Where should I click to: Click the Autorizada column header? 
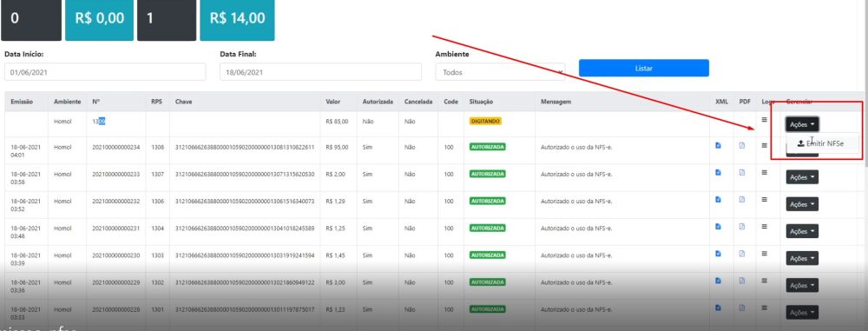click(x=378, y=102)
